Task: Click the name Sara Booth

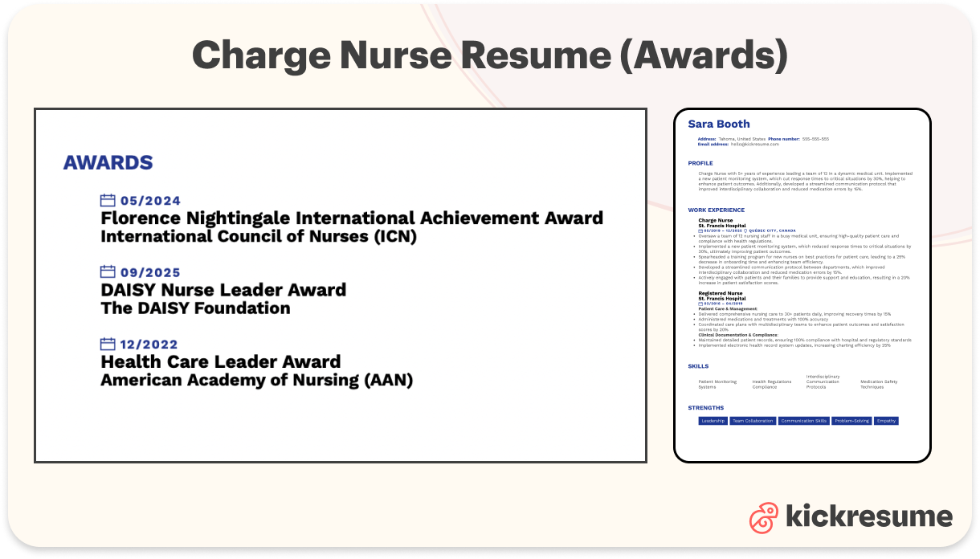Action: pyautogui.click(x=720, y=124)
